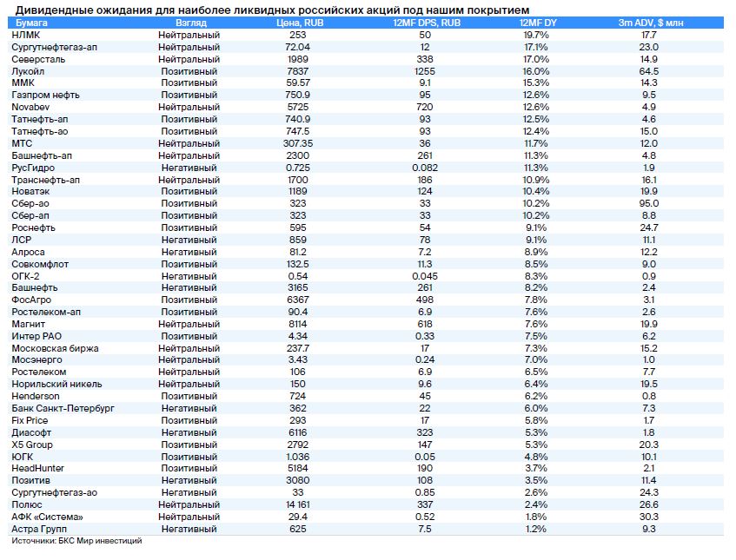The image size is (736, 560).
Task: Click the "12MF DY" column header
Action: 538,23
